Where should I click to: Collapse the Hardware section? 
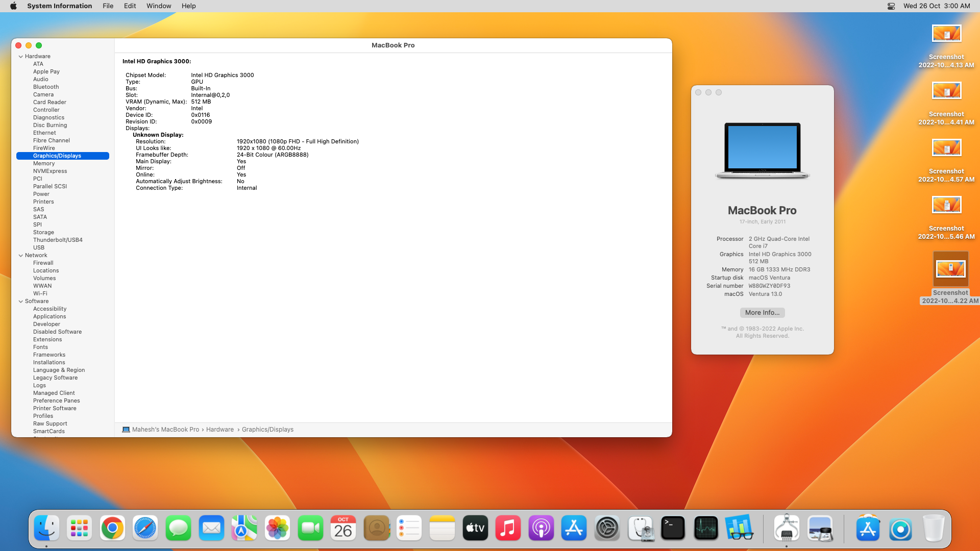tap(21, 57)
